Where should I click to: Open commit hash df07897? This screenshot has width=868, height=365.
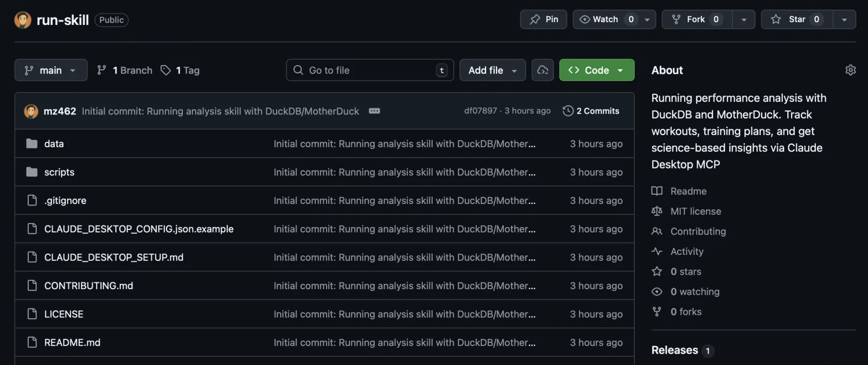[481, 111]
